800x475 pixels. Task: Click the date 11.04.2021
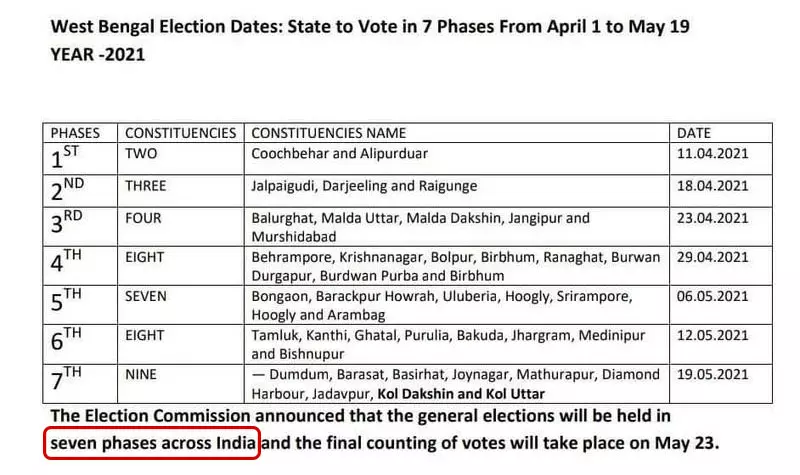click(x=712, y=154)
